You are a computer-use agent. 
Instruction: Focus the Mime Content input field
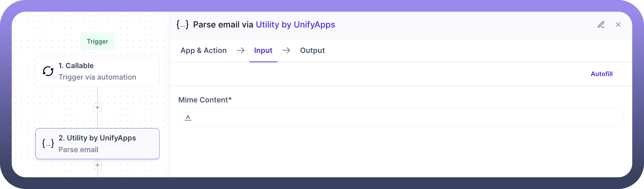point(404,118)
